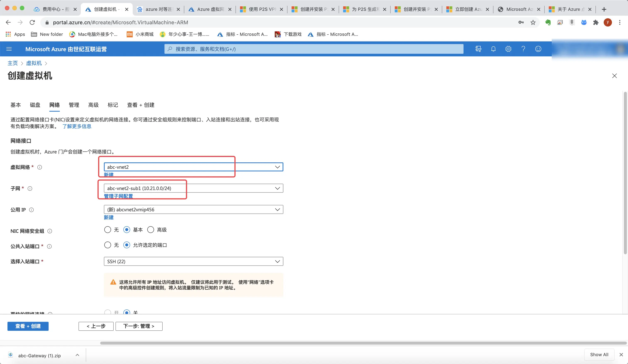Screen dimensions: 628x364
Task: Open the directory and subscription filter icon
Action: click(478, 49)
